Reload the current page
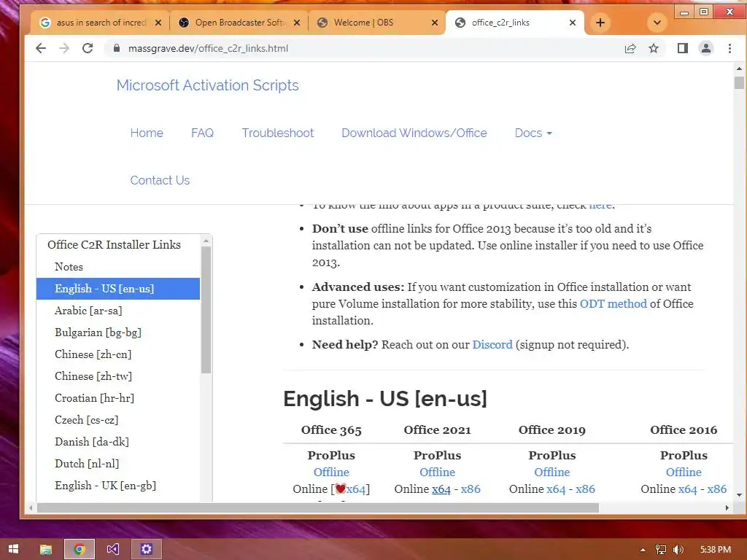This screenshot has width=747, height=560. (88, 48)
